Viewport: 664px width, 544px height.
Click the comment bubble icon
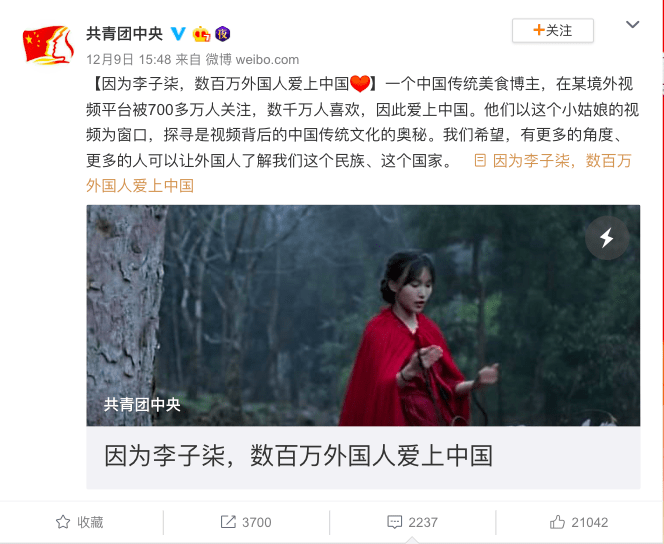pos(395,522)
